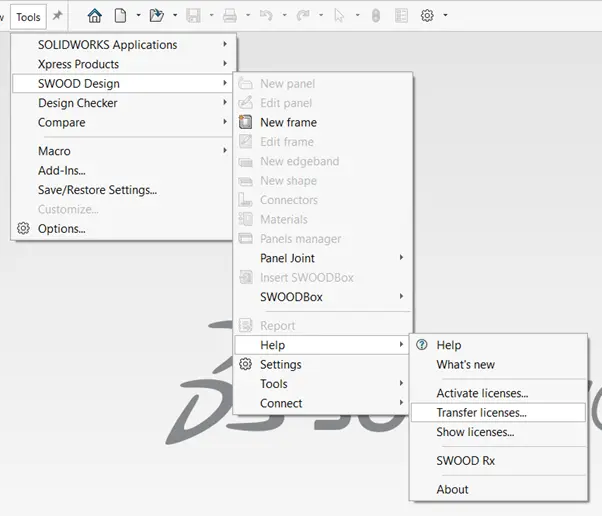Open dropdown arrow next to Select cursor
The width and height of the screenshot is (602, 516).
[357, 15]
